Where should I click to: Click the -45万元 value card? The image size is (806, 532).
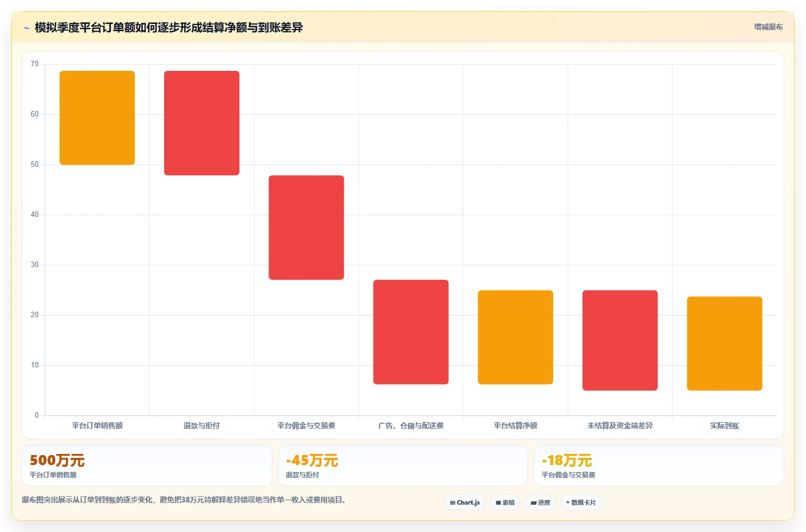(402, 466)
